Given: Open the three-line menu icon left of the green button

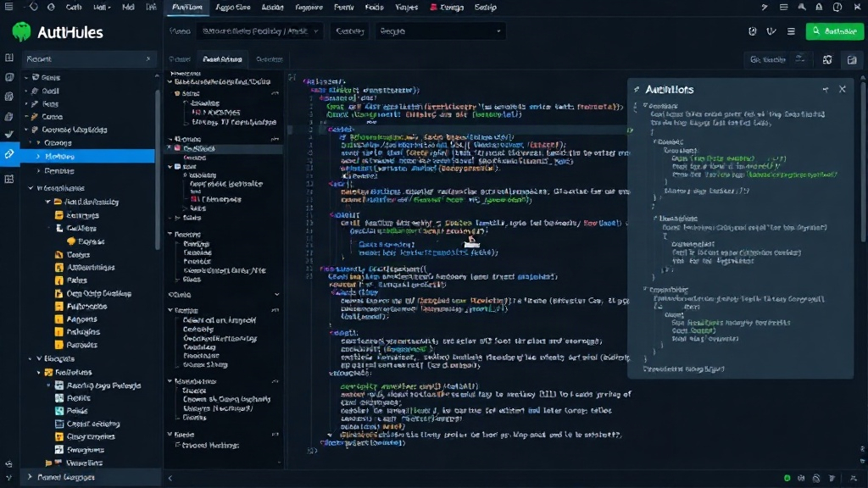Looking at the screenshot, I should 791,31.
